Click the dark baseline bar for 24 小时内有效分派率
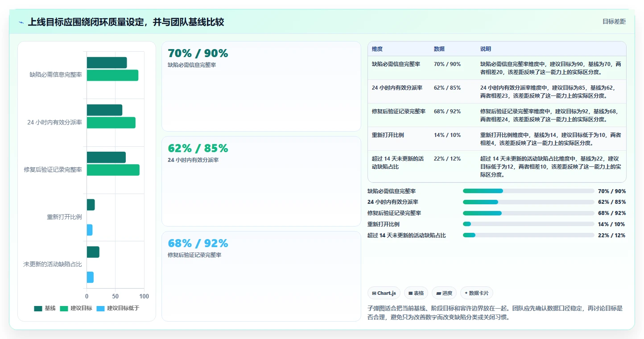 [104, 110]
